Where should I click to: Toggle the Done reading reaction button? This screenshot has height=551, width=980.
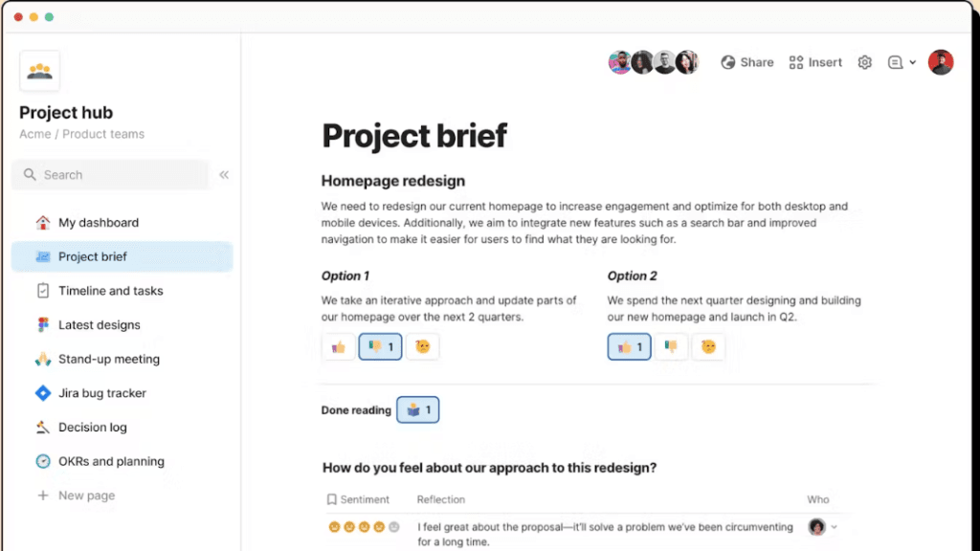coord(417,409)
